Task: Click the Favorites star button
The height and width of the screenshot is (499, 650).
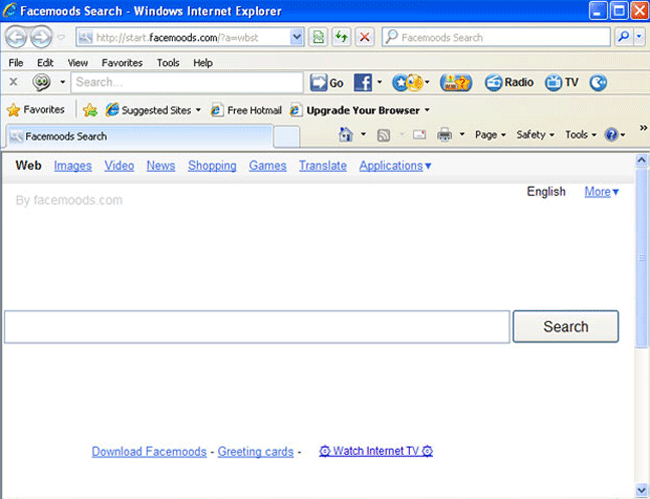Action: [x=36, y=110]
